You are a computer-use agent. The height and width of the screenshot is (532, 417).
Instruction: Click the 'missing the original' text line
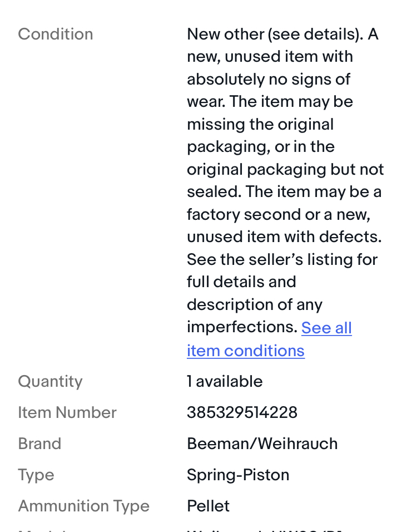260,125
